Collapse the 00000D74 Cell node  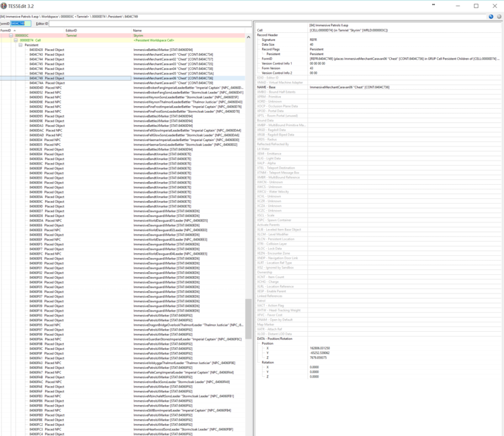click(15, 40)
